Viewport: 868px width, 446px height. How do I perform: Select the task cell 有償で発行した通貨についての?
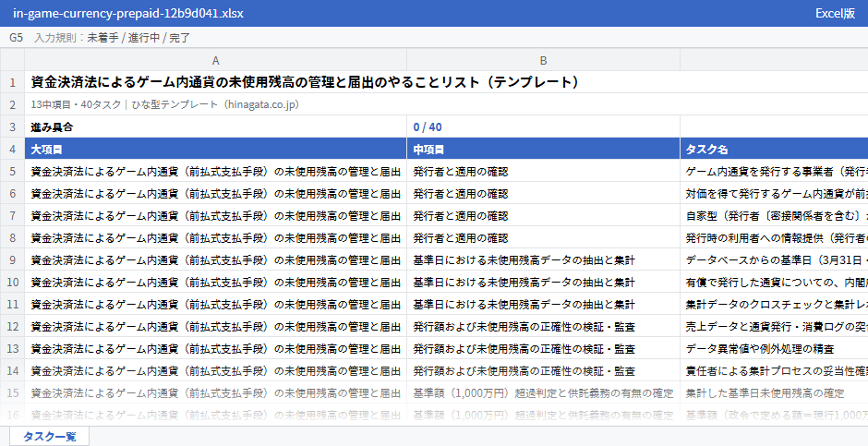pyautogui.click(x=774, y=282)
